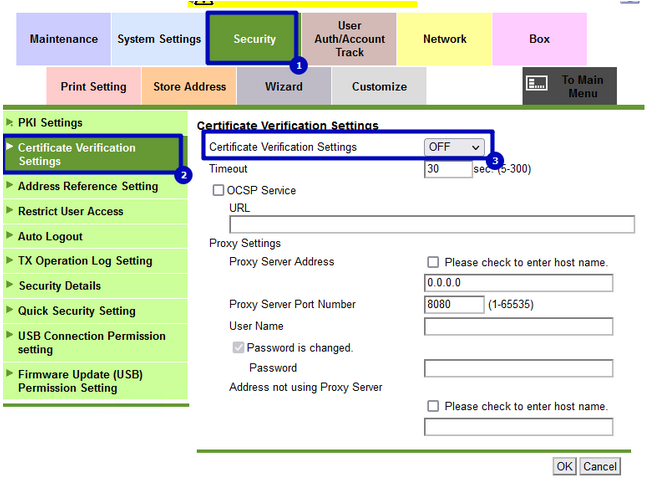Image resolution: width=650 pixels, height=479 pixels.
Task: Click the OK button
Action: pos(565,466)
